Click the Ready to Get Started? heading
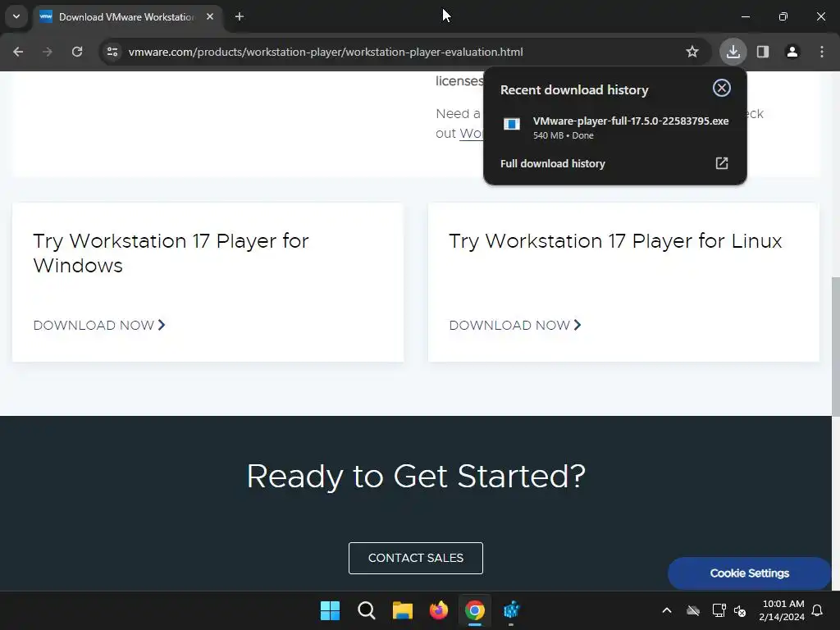Viewport: 840px width, 630px height. [x=416, y=477]
